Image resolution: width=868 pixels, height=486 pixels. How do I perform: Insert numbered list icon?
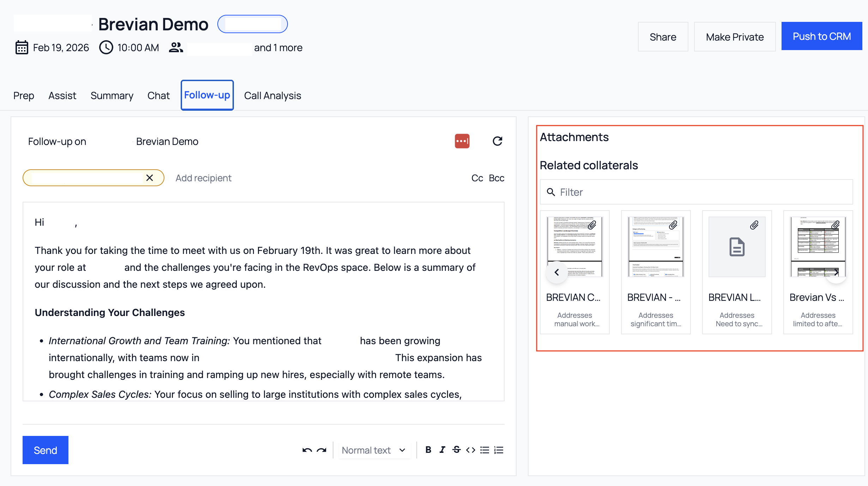pos(499,450)
